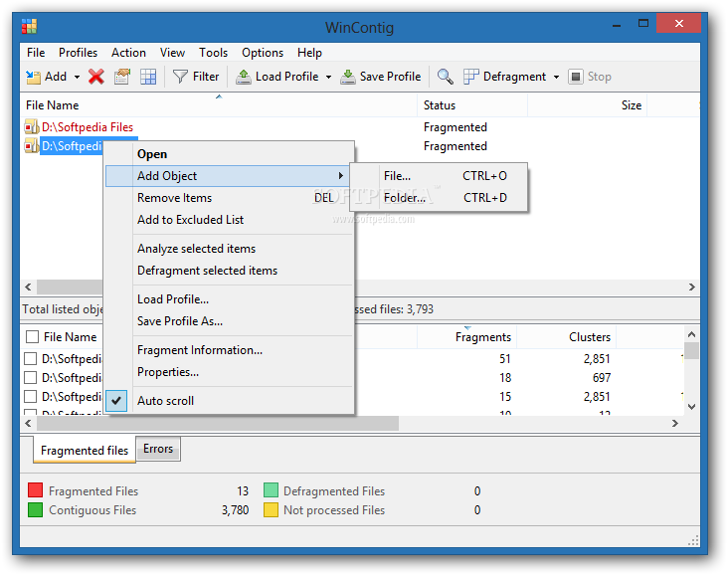728x575 pixels.
Task: Click the red X remove items icon
Action: click(96, 77)
